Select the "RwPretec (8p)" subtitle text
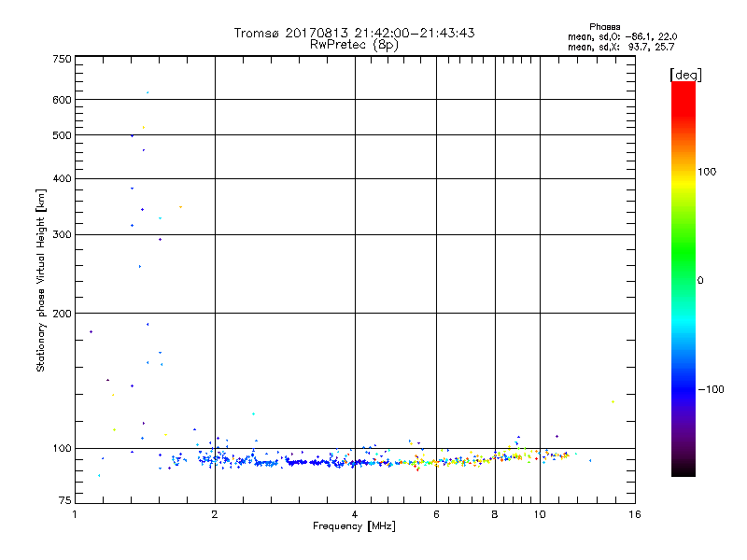The height and width of the screenshot is (560, 747). click(354, 45)
